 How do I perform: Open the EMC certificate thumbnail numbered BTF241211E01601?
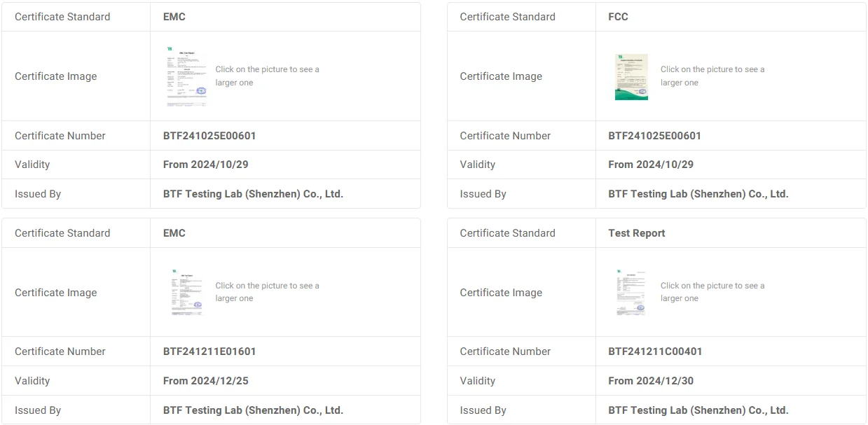[186, 293]
